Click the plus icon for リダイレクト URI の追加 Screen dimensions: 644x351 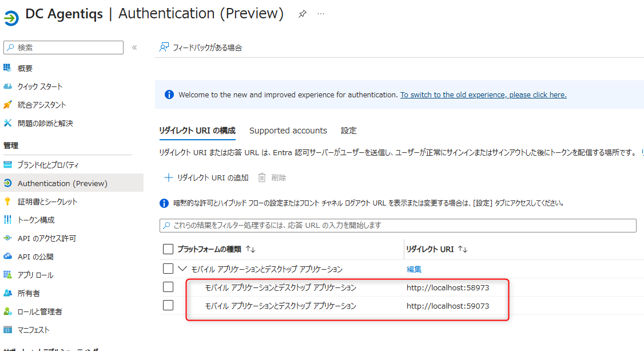pyautogui.click(x=168, y=178)
